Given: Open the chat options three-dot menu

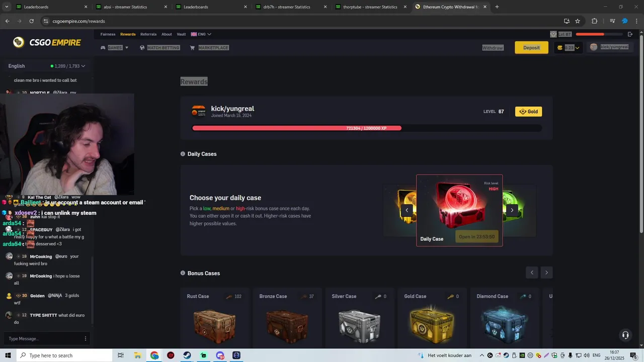Looking at the screenshot, I should (86, 338).
